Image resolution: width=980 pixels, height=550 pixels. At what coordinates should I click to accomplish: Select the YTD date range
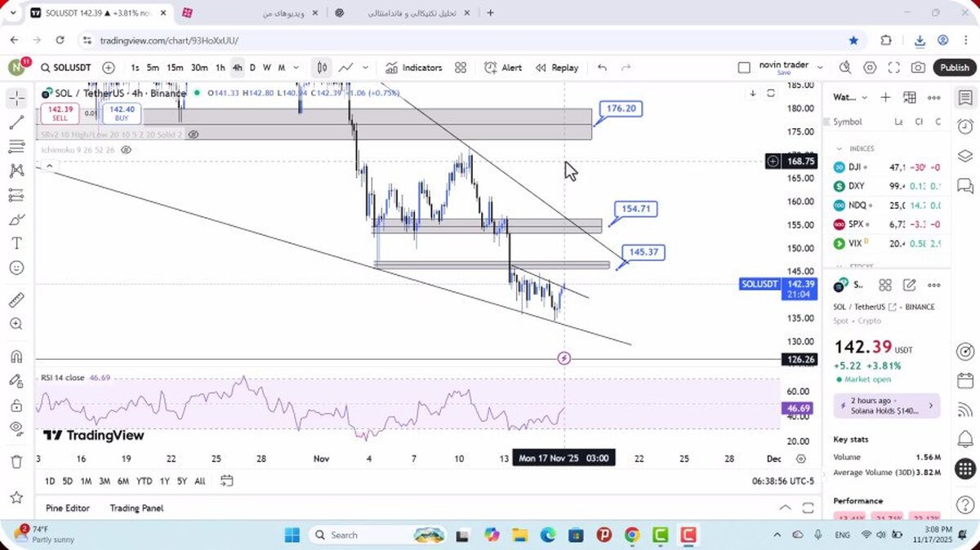(145, 481)
